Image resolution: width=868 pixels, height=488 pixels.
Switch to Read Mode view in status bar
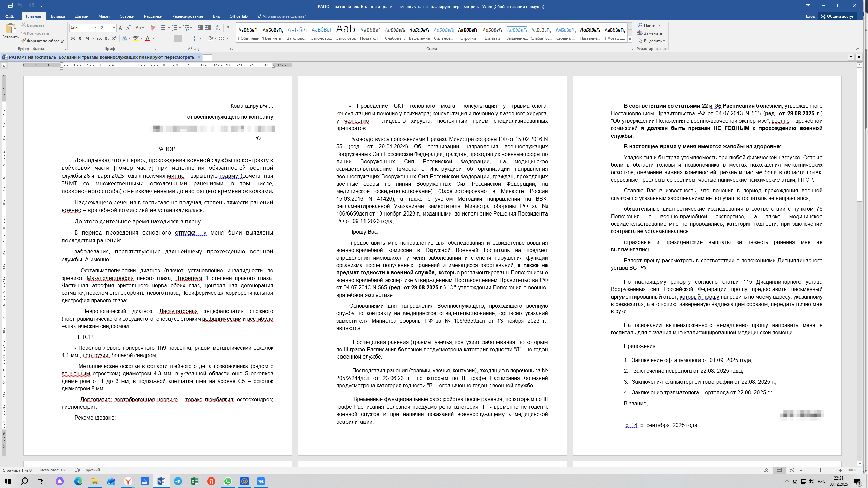[766, 470]
